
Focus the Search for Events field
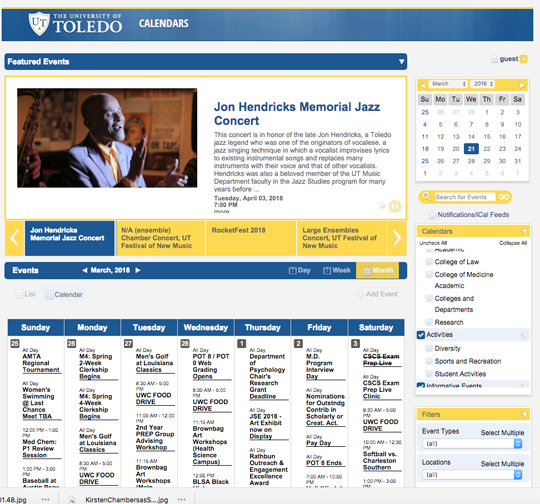tap(465, 197)
